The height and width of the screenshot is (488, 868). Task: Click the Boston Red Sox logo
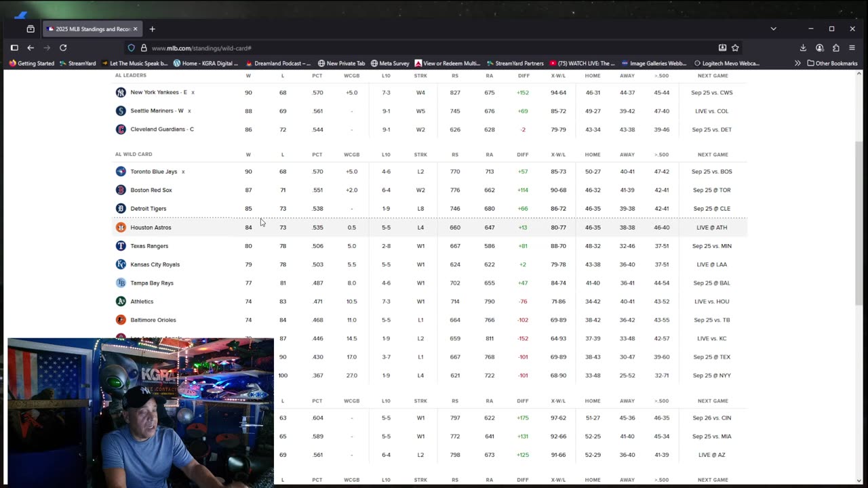(121, 190)
